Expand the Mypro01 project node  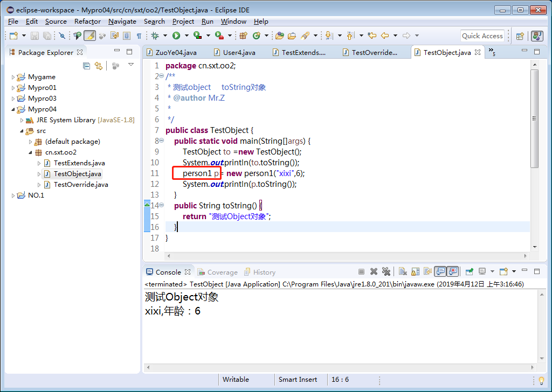coord(13,88)
